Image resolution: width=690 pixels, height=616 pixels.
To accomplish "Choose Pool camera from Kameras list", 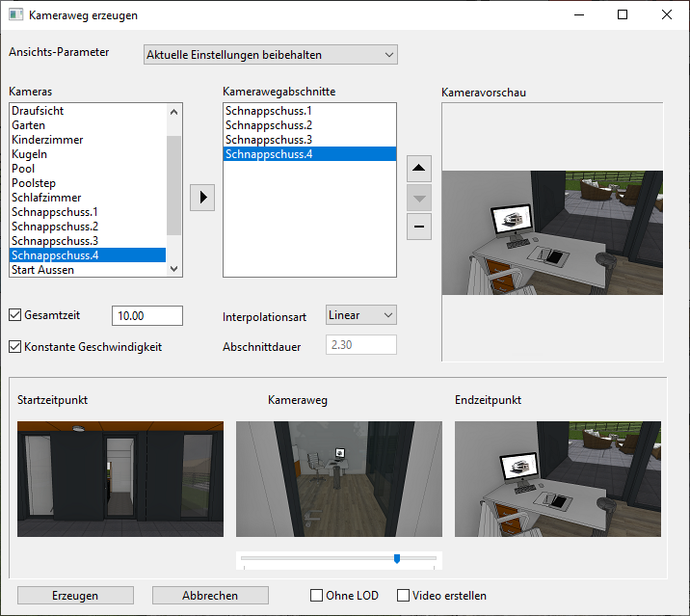I will [x=23, y=169].
